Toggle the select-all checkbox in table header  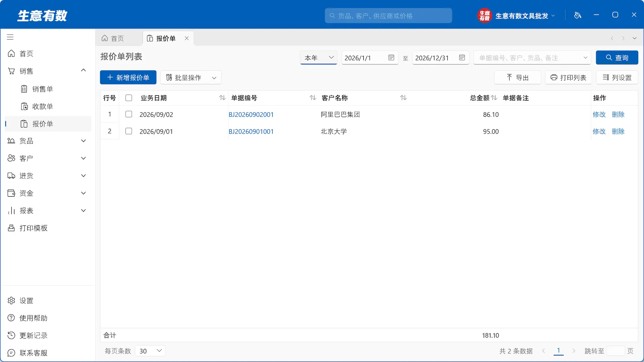pyautogui.click(x=128, y=98)
